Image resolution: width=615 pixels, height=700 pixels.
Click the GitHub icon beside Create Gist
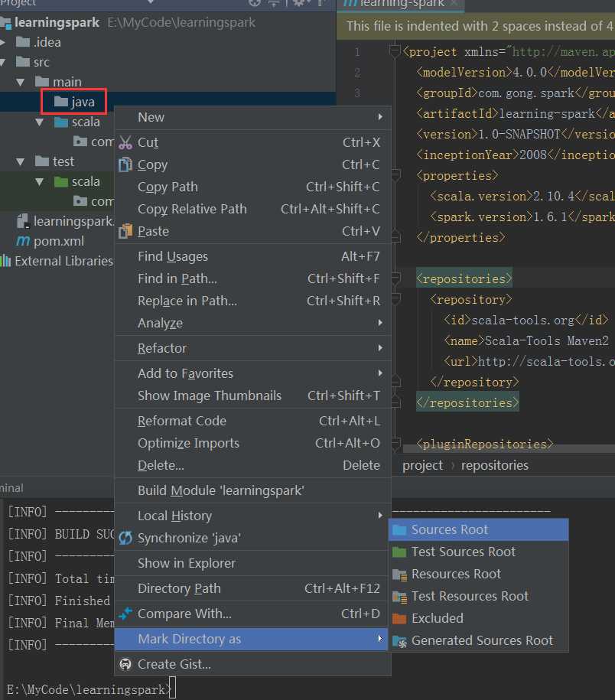pyautogui.click(x=125, y=664)
